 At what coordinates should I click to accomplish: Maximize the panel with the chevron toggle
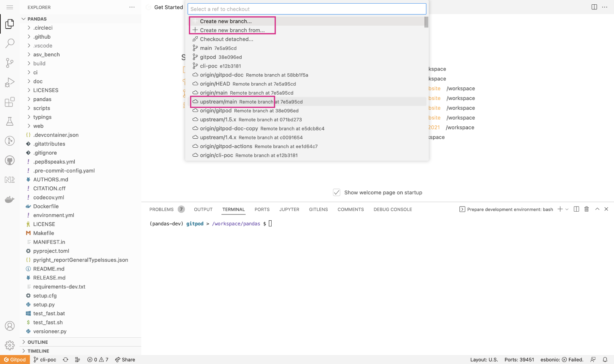tap(597, 209)
